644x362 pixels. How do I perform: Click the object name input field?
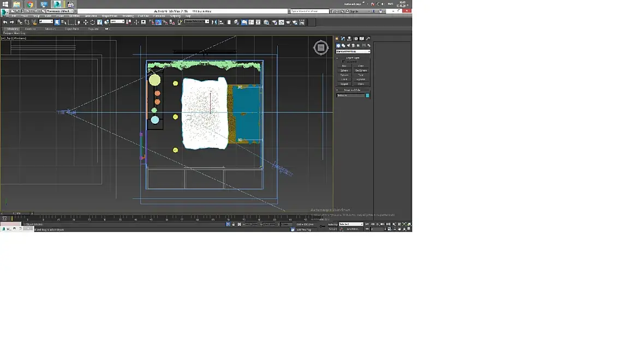[x=351, y=95]
